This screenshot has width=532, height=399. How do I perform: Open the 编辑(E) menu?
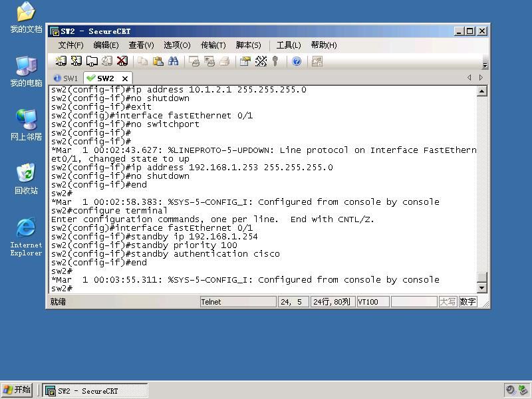[x=106, y=45]
